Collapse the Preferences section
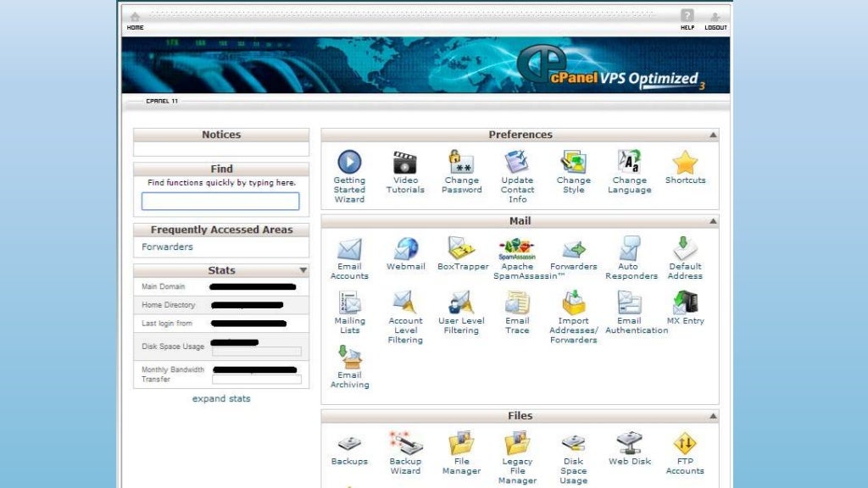 point(713,135)
